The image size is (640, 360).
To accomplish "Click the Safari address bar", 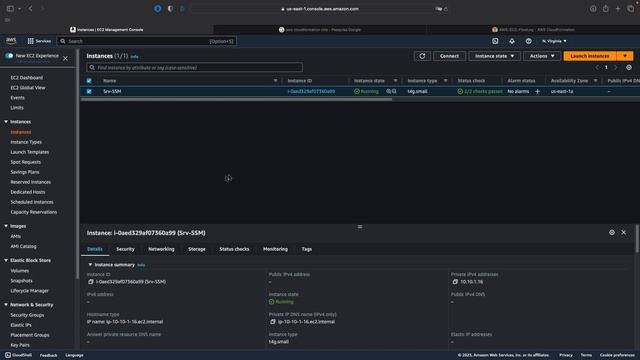I will [320, 9].
